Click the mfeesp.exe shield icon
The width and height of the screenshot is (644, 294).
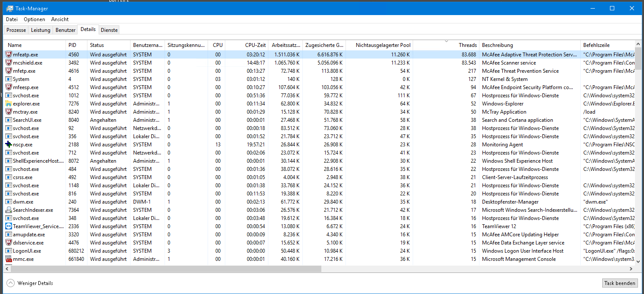[x=9, y=87]
